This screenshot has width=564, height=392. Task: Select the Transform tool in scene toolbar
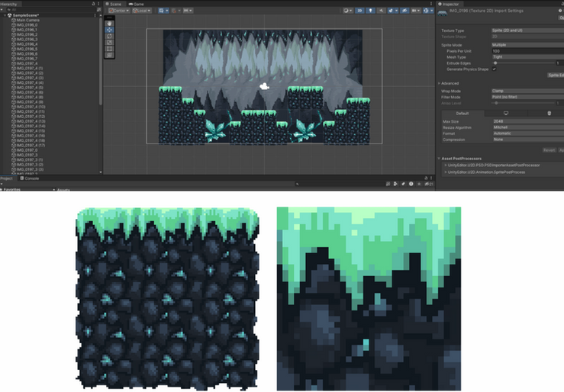(110, 56)
